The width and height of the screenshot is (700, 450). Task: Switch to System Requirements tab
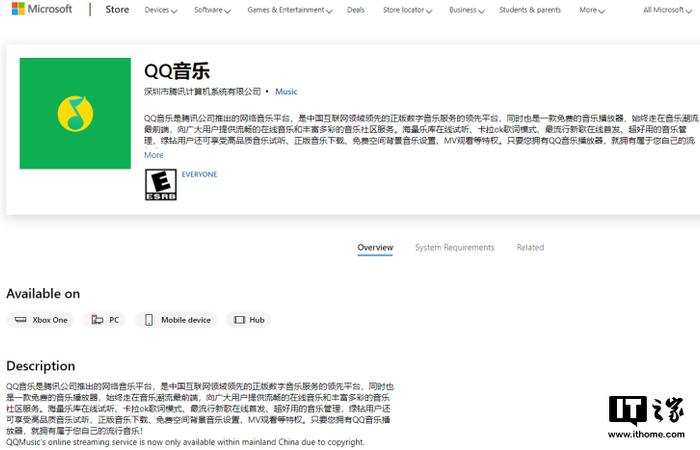pos(454,247)
